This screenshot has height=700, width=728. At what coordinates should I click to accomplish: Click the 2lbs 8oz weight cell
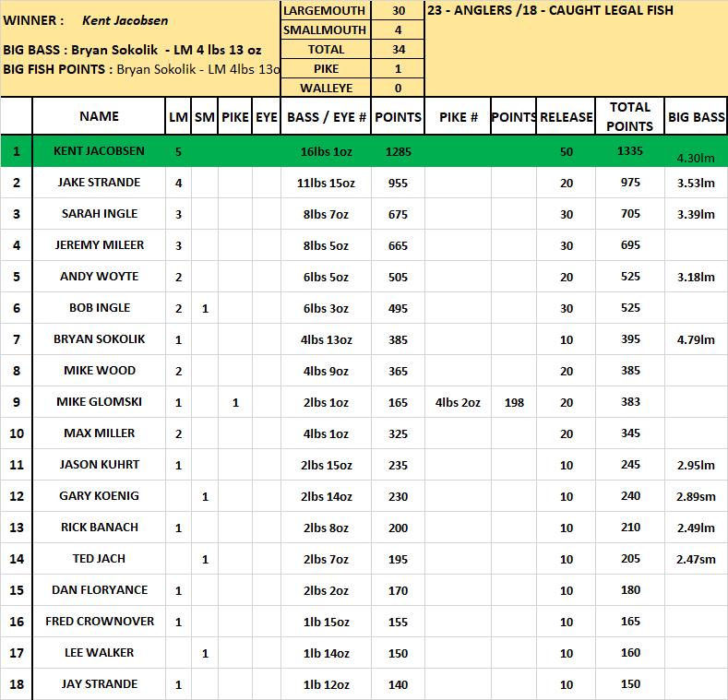pos(326,528)
